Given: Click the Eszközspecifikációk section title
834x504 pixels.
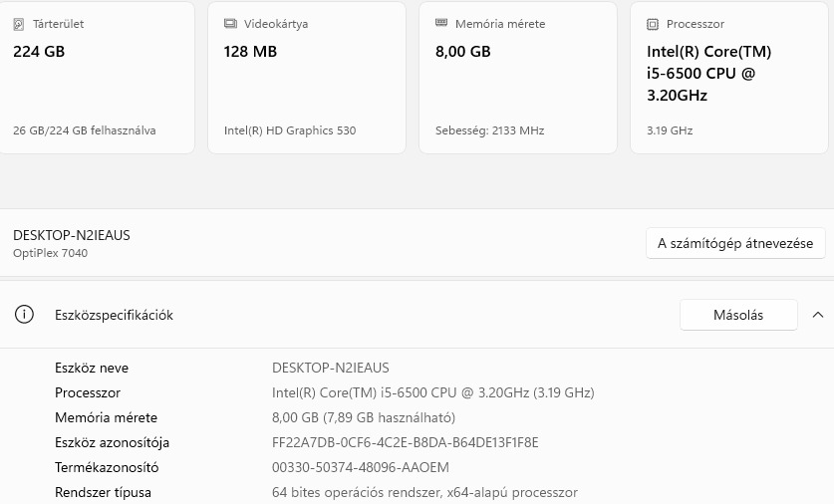Looking at the screenshot, I should pos(114,315).
